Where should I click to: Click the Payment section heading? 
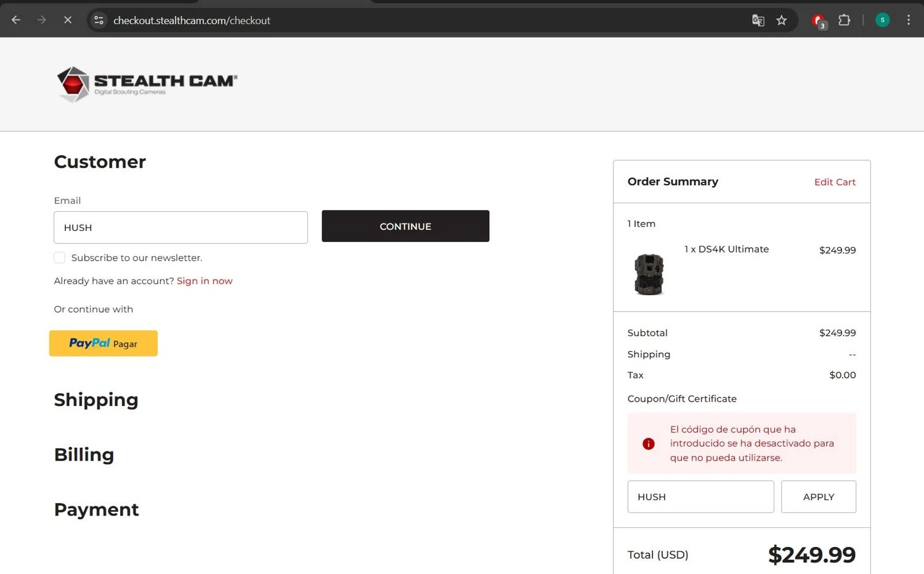pos(97,509)
